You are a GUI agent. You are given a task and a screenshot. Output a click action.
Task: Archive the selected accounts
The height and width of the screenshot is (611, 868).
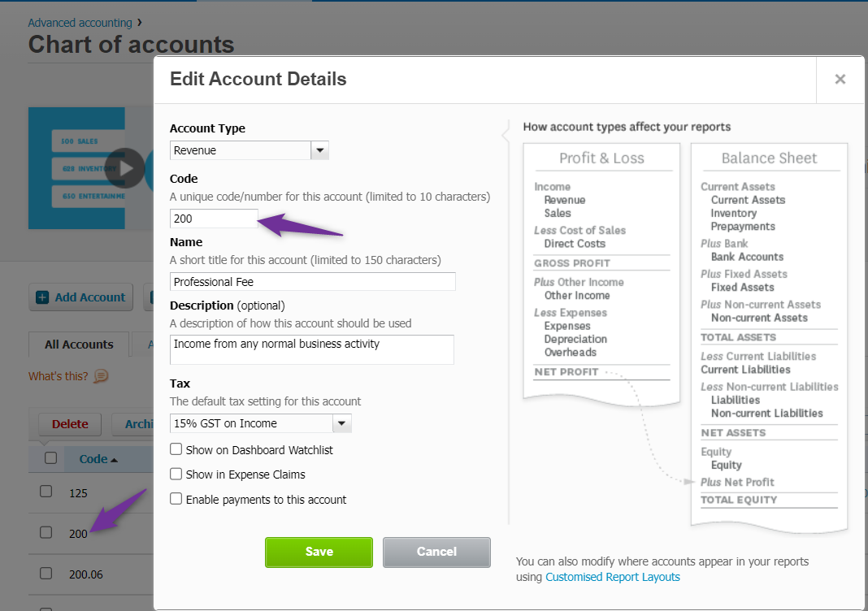(x=132, y=424)
